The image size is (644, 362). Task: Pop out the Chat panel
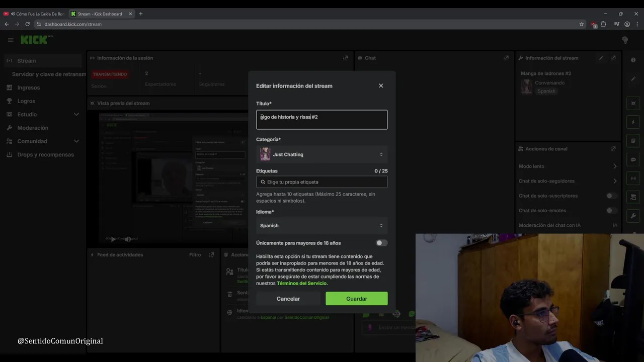pos(506,58)
